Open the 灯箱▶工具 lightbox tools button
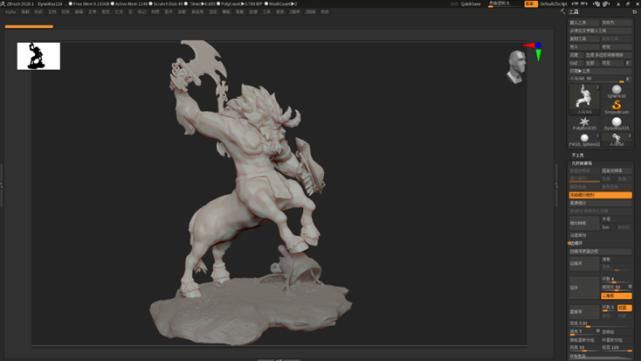This screenshot has width=641, height=361. point(600,71)
